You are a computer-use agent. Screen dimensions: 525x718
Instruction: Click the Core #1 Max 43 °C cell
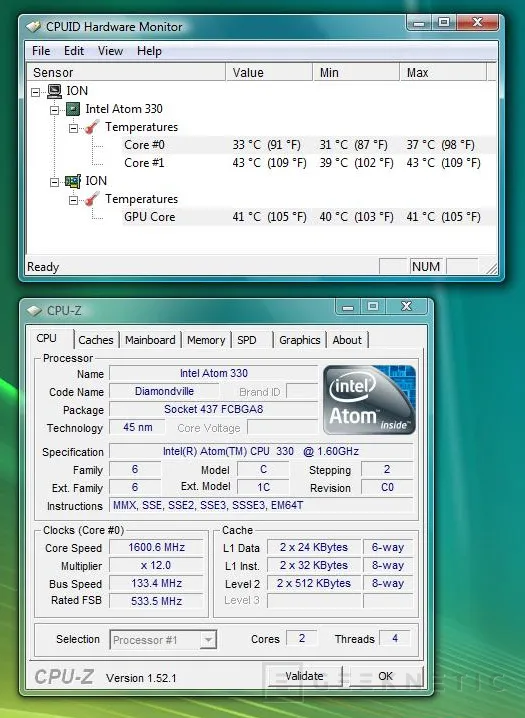click(x=444, y=163)
